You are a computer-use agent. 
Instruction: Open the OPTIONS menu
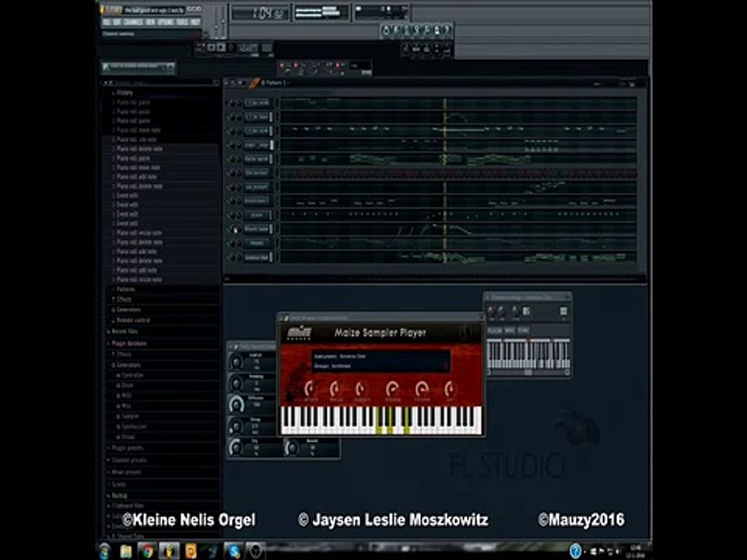coord(165,22)
